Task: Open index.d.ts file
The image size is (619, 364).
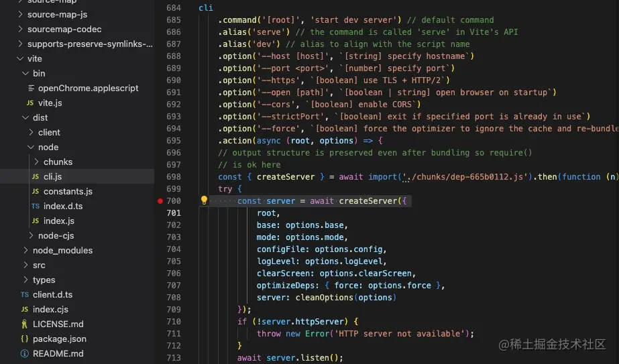Action: tap(63, 206)
